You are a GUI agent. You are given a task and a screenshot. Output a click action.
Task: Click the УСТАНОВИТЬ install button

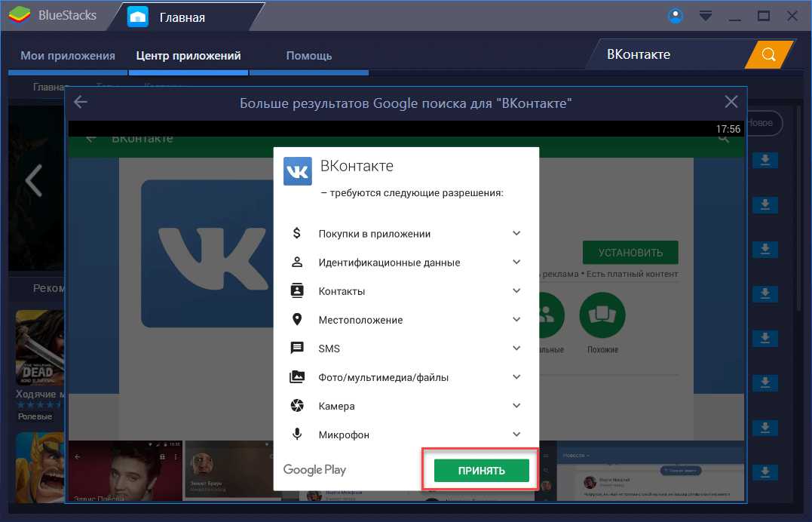630,252
